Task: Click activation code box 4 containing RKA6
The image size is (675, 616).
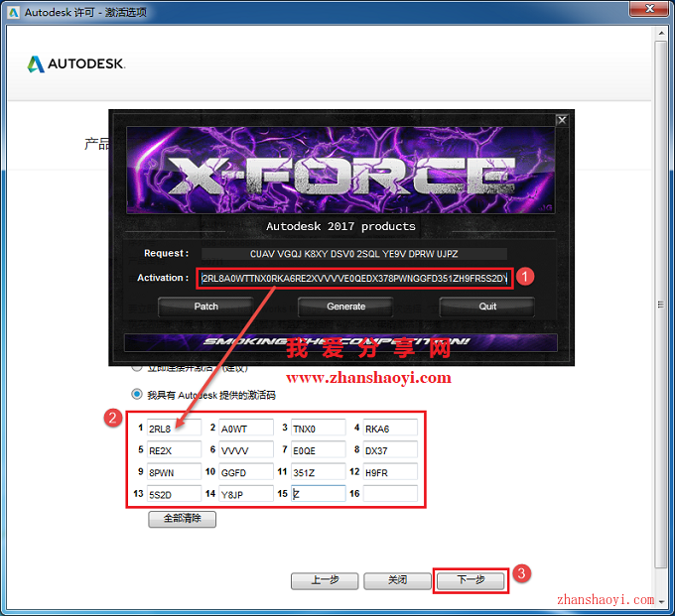Action: [x=390, y=428]
